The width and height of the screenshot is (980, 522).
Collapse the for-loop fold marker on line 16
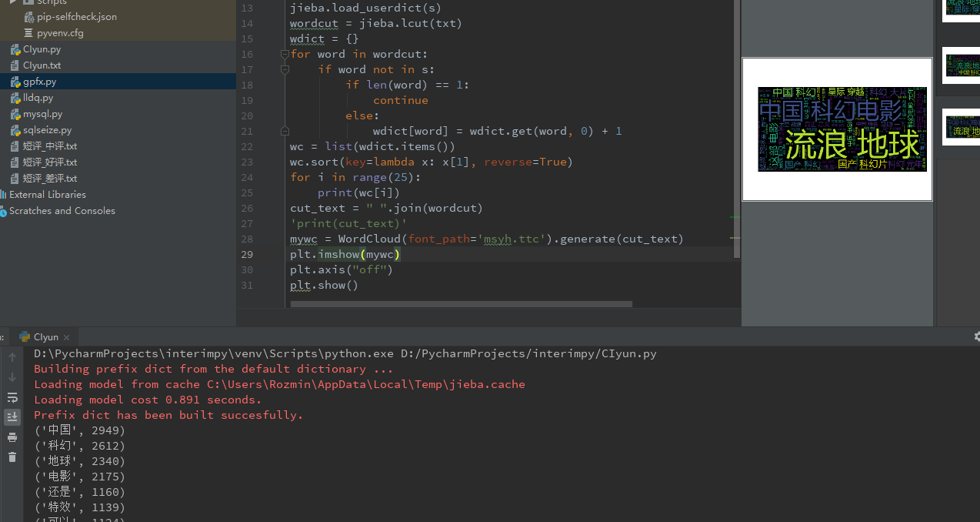[285, 54]
